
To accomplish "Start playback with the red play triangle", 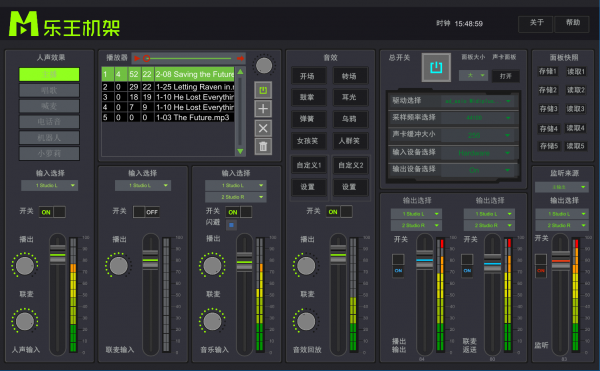I will tap(137, 59).
